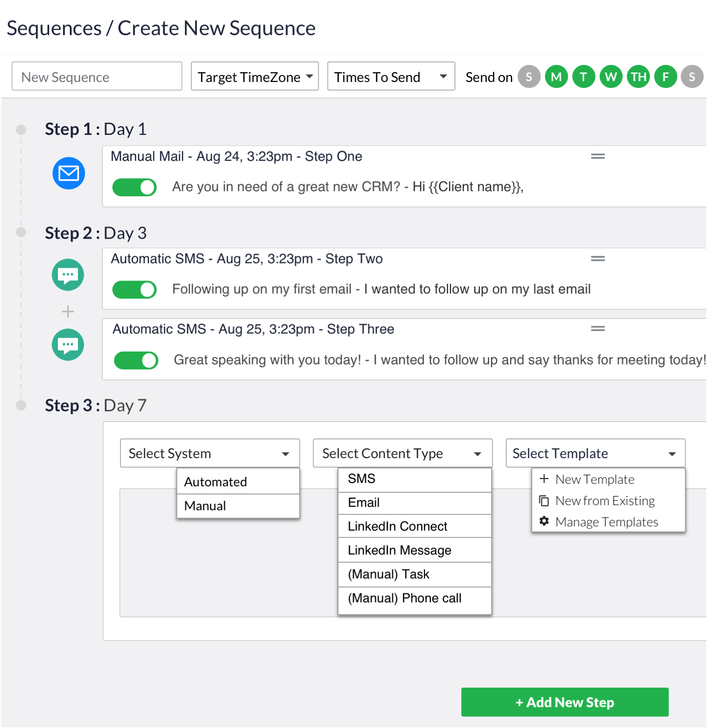Screen dimensions: 707x728
Task: Click the plus icon between SMS steps
Action: tap(68, 311)
